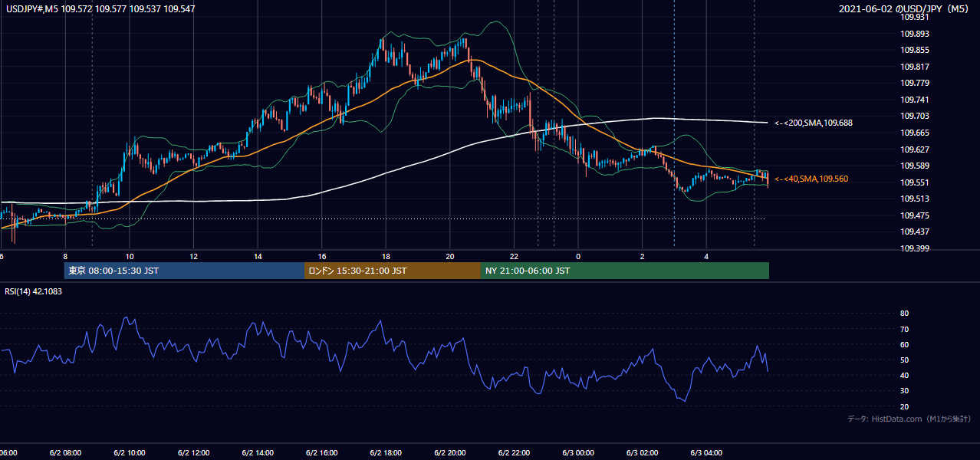The width and height of the screenshot is (980, 460).
Task: Click the RSI(14) 42.1083 indicator label
Action: 34,291
